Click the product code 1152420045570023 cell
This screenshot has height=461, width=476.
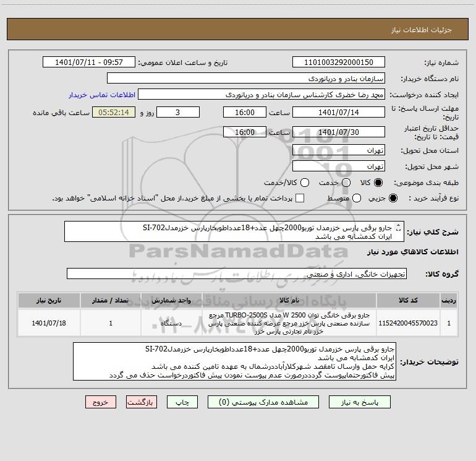pos(408,323)
